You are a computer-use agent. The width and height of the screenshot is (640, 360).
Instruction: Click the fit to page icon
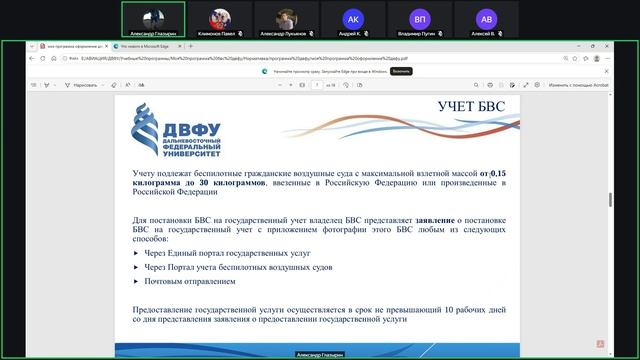pos(302,85)
